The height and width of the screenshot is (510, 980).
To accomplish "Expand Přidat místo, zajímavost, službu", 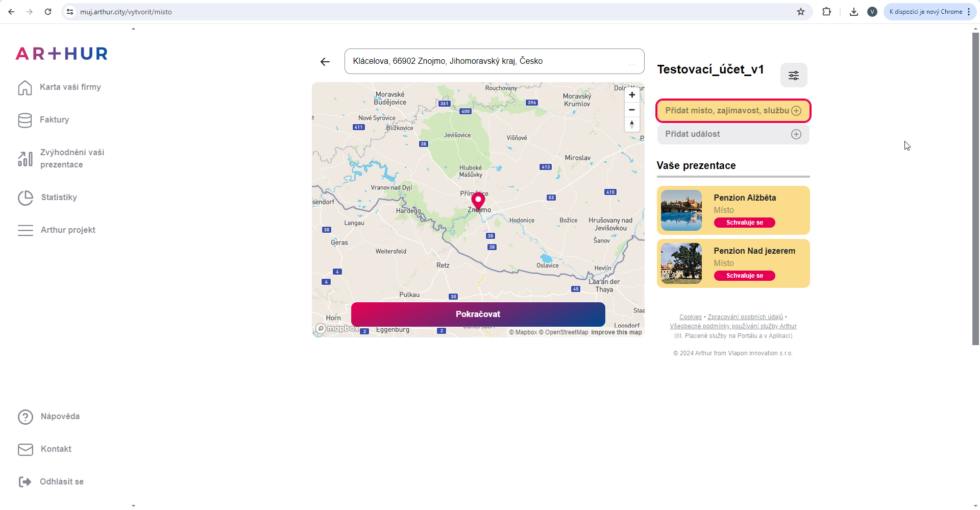I will [733, 111].
